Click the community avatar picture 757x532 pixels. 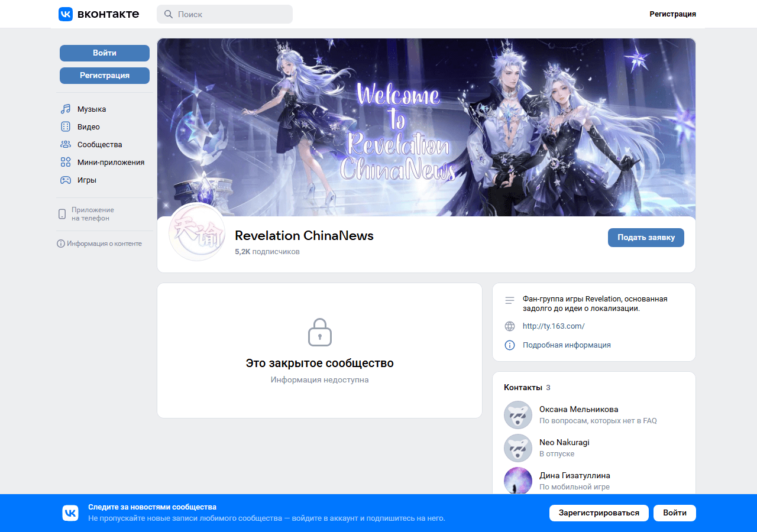197,233
